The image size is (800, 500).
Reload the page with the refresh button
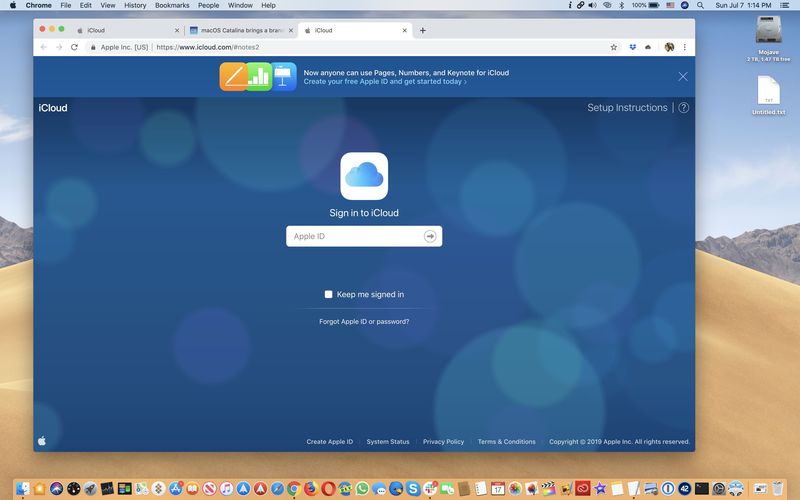click(74, 47)
